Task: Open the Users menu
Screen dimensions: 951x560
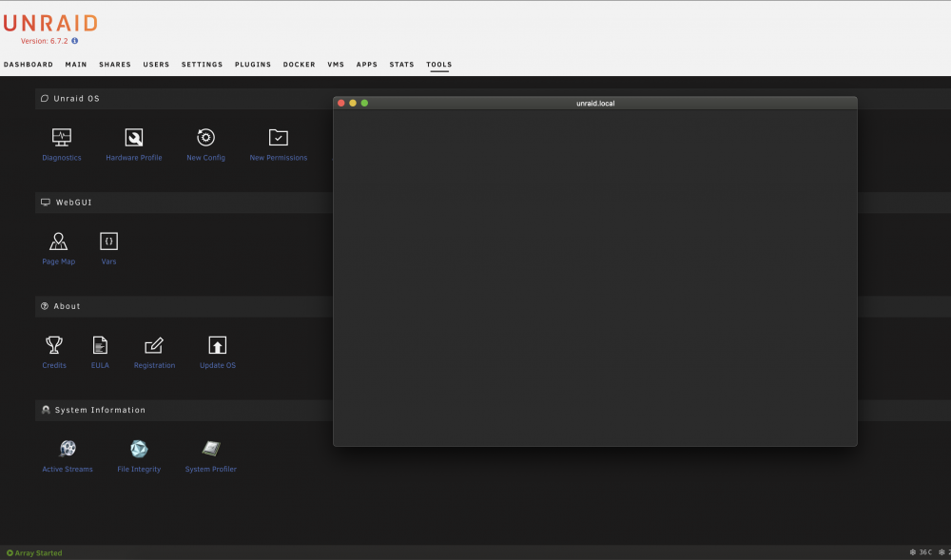Action: 157,65
